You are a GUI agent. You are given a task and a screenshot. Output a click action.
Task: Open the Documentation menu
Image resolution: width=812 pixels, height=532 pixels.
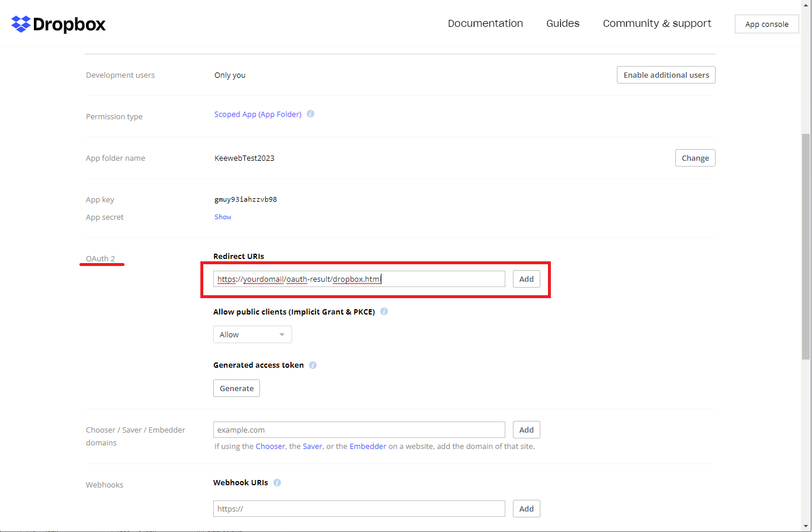coord(485,23)
